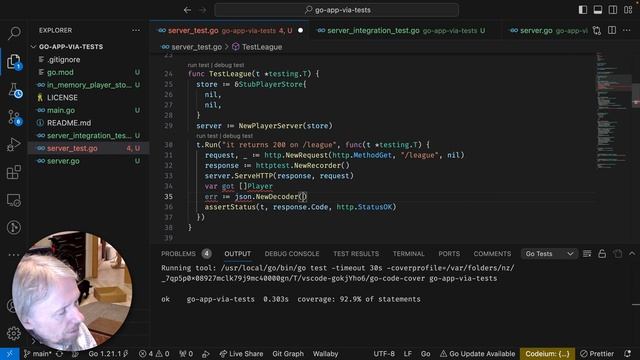The image size is (640, 360).
Task: Change UTF-8 file encoding
Action: coord(384,354)
